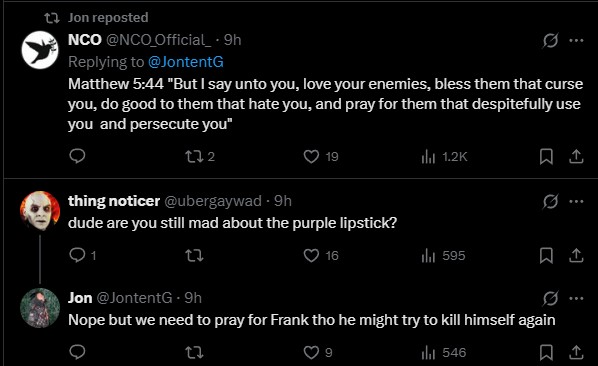
Task: Open Grok icon on NCO's post
Action: click(x=550, y=40)
